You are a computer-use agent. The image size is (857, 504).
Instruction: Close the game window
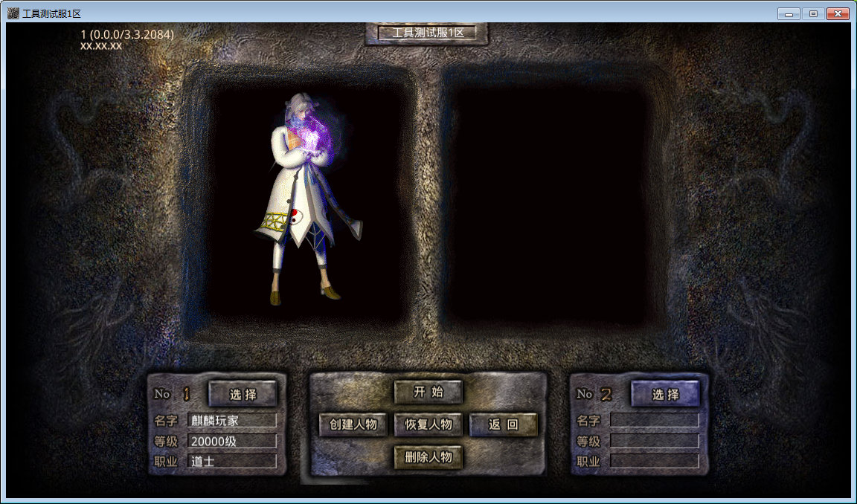(838, 13)
